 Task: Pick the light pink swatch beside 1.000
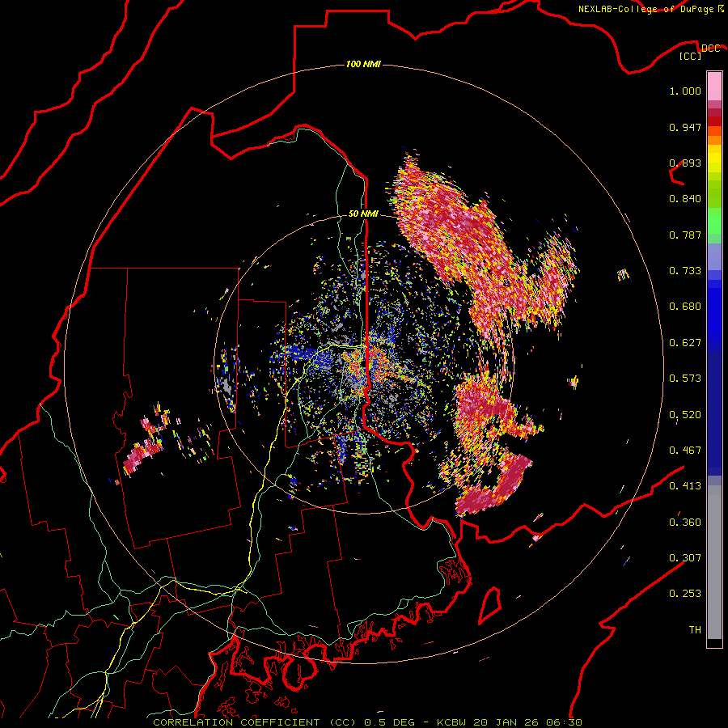[x=714, y=87]
